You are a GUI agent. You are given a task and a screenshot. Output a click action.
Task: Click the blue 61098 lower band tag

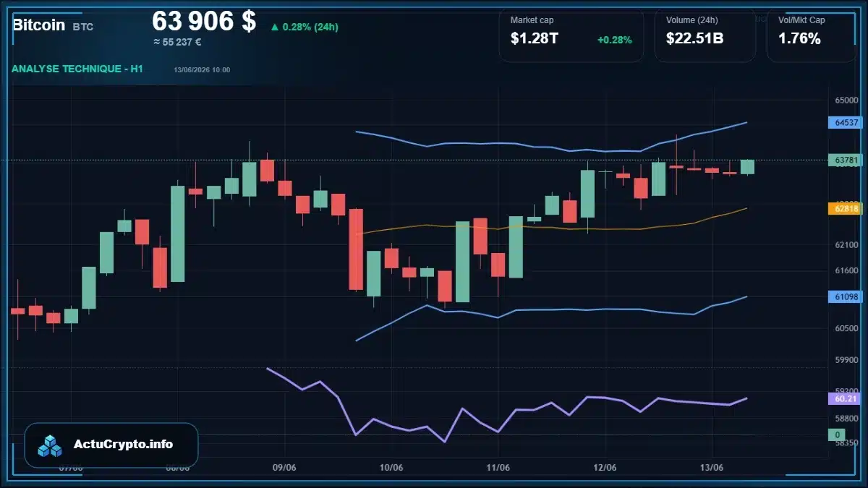(x=846, y=296)
